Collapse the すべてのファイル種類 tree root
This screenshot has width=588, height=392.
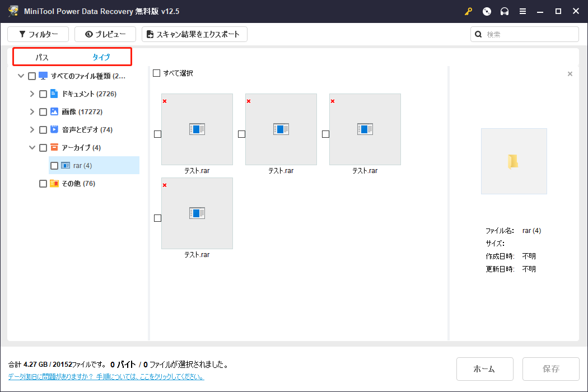point(21,76)
